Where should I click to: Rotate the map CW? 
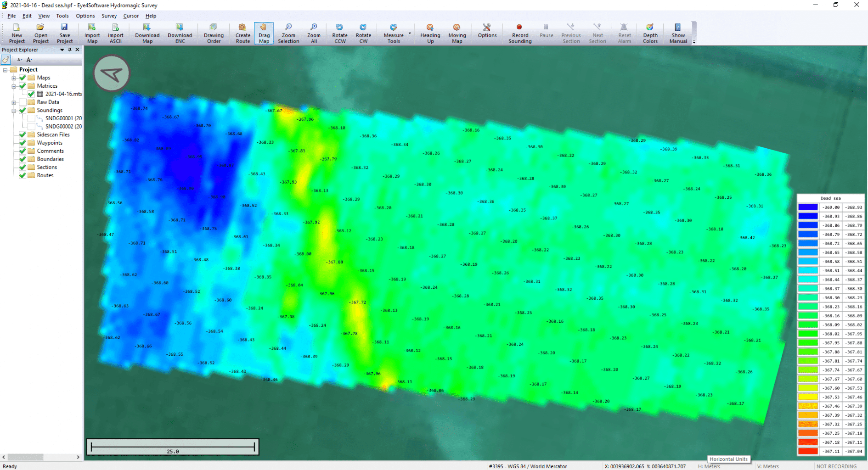pyautogui.click(x=363, y=34)
